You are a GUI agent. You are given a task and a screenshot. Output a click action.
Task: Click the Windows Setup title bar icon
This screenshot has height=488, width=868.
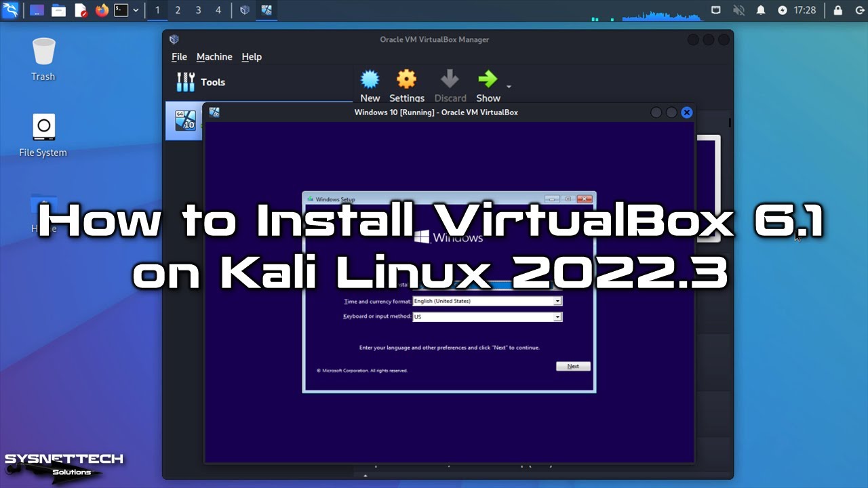coord(311,199)
